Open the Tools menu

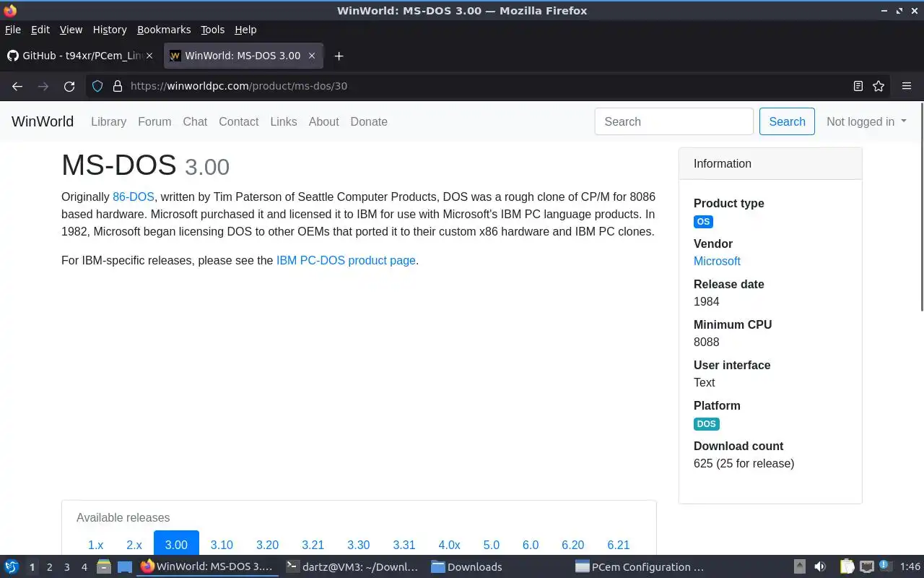[x=212, y=30]
